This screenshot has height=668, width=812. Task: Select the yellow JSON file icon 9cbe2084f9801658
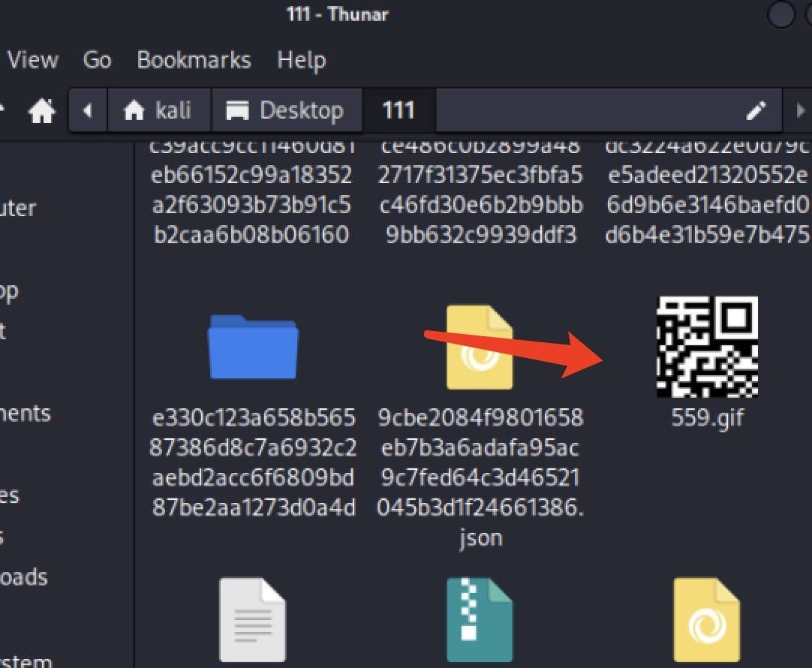(x=480, y=347)
